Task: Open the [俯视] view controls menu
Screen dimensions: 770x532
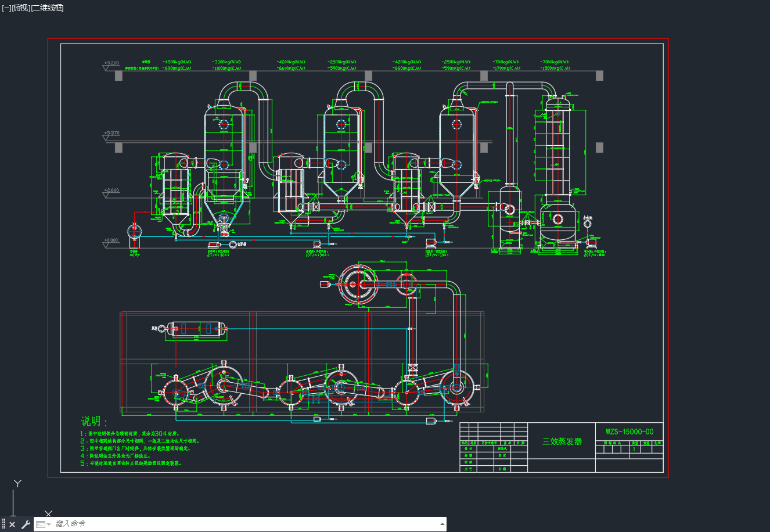Action: click(x=20, y=8)
